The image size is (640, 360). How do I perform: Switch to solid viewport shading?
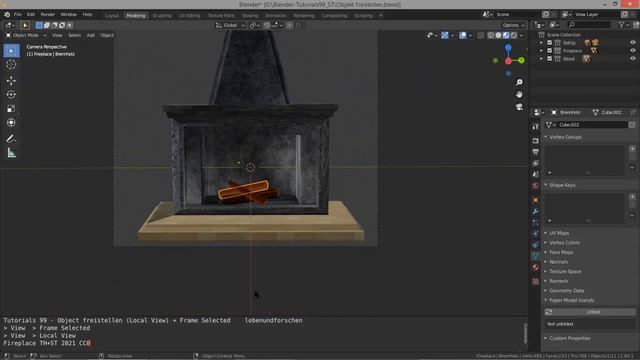click(498, 36)
